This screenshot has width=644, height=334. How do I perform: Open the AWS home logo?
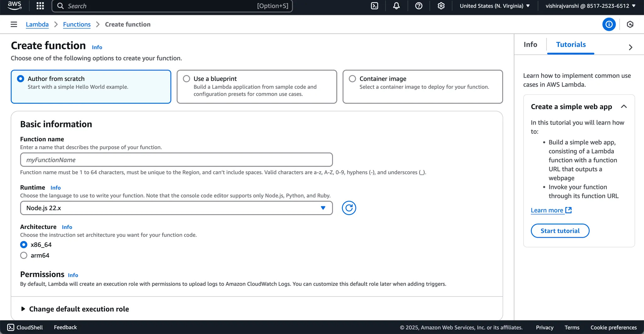pyautogui.click(x=14, y=6)
